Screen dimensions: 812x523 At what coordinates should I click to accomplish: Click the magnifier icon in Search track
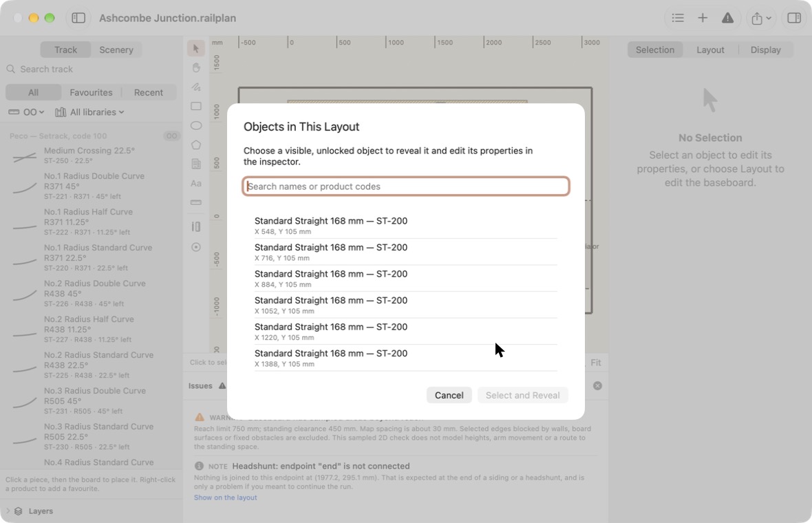[x=10, y=69]
